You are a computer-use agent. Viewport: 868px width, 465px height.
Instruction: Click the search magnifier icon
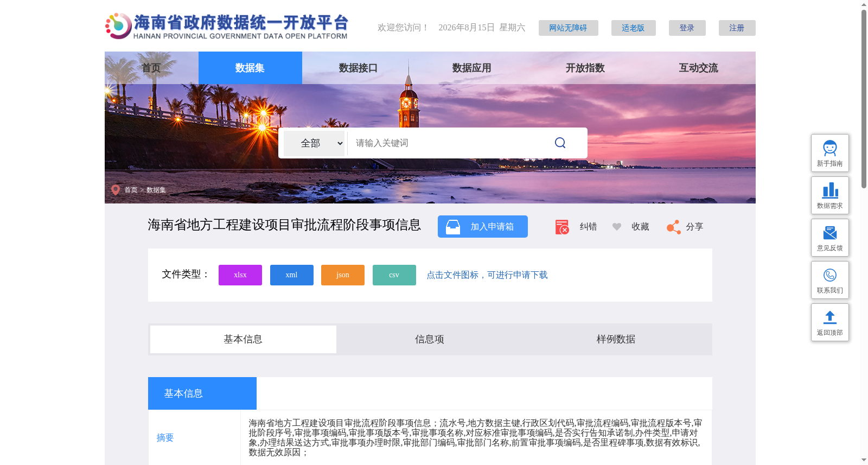click(x=560, y=143)
